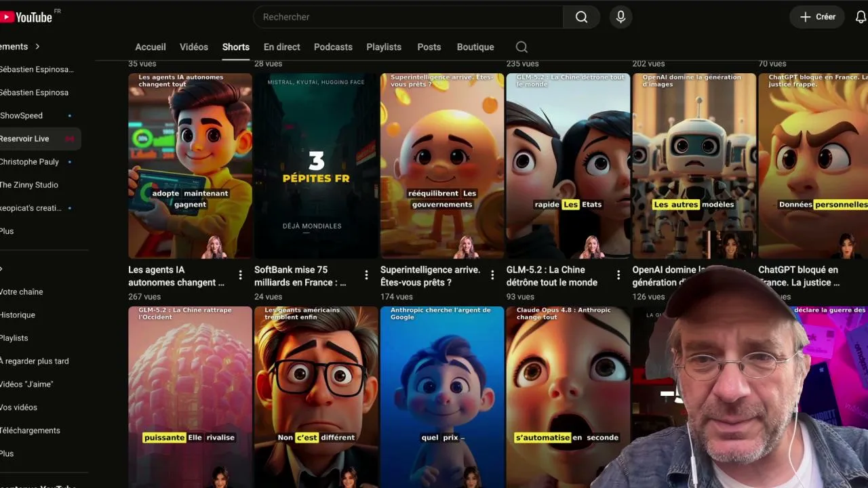Click the 267 vues count
The height and width of the screenshot is (488, 868).
pyautogui.click(x=144, y=297)
